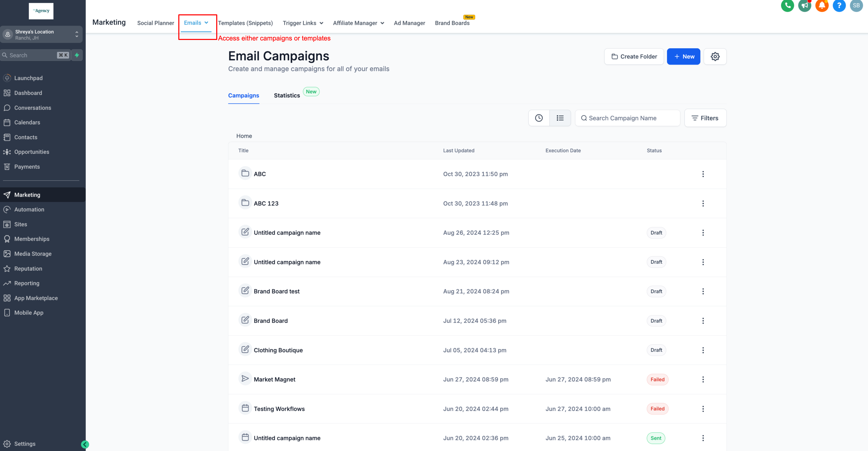Open Social Planner tab
The height and width of the screenshot is (451, 868).
(155, 23)
